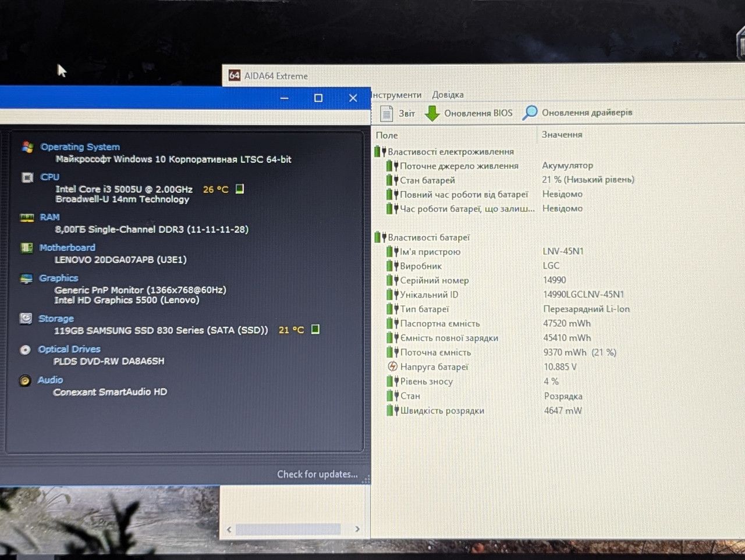This screenshot has width=745, height=560.
Task: Click the Check for updates... link
Action: 317,474
